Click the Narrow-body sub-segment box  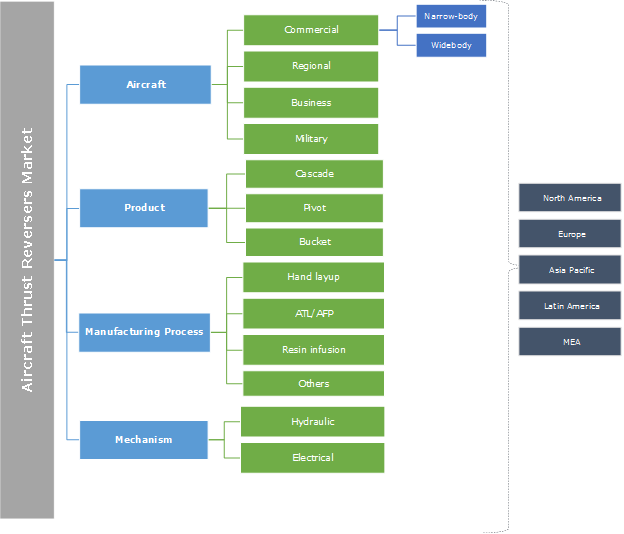451,16
